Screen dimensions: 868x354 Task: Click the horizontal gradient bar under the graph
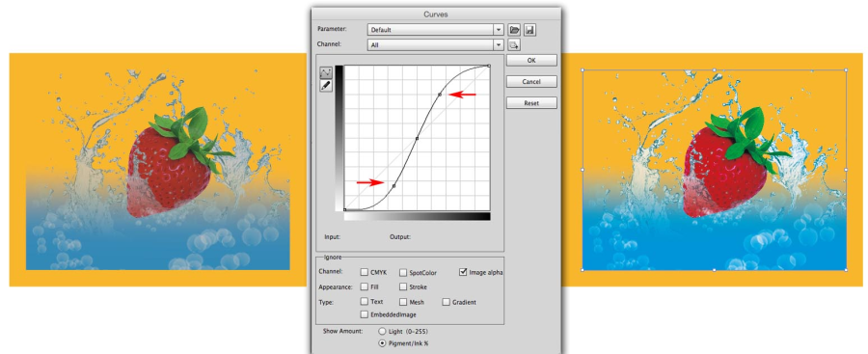pyautogui.click(x=417, y=216)
